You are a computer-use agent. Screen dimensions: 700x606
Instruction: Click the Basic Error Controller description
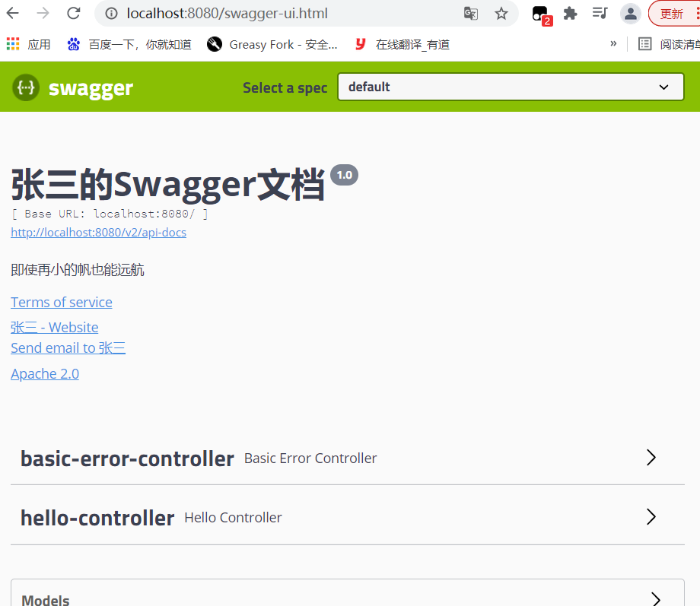310,458
